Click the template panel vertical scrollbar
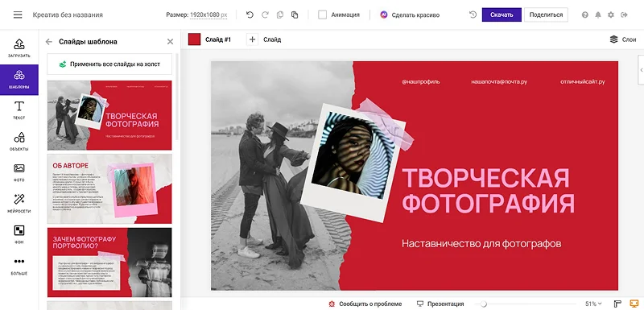The height and width of the screenshot is (310, 644). click(177, 97)
